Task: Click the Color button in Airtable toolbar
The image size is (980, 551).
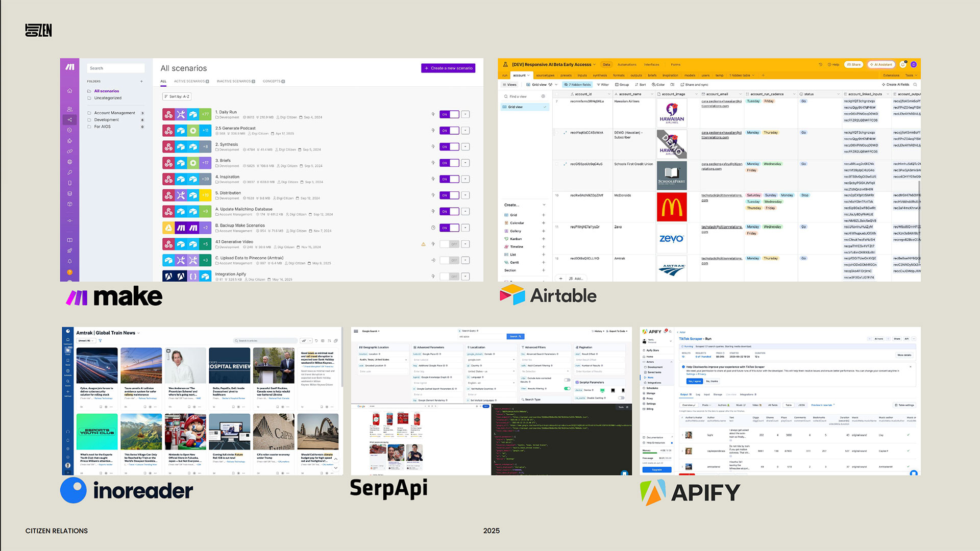Action: pos(657,85)
